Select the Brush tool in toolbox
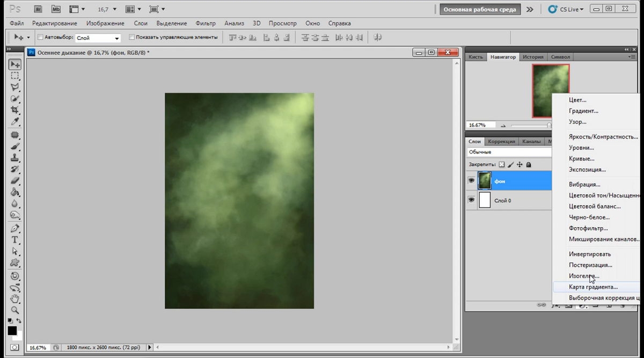The image size is (644, 358). [14, 147]
